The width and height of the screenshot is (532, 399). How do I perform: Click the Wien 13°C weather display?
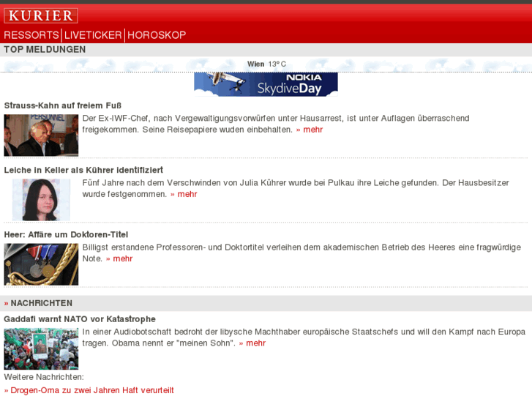tap(266, 64)
